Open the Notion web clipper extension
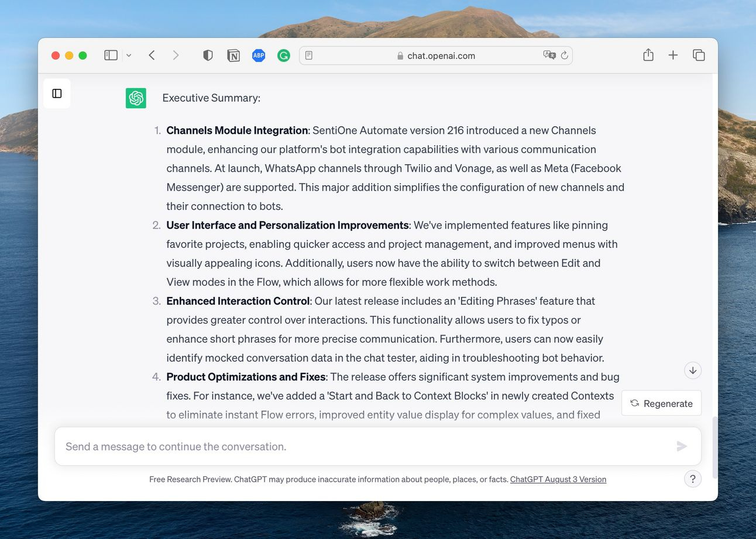This screenshot has width=756, height=539. 233,56
